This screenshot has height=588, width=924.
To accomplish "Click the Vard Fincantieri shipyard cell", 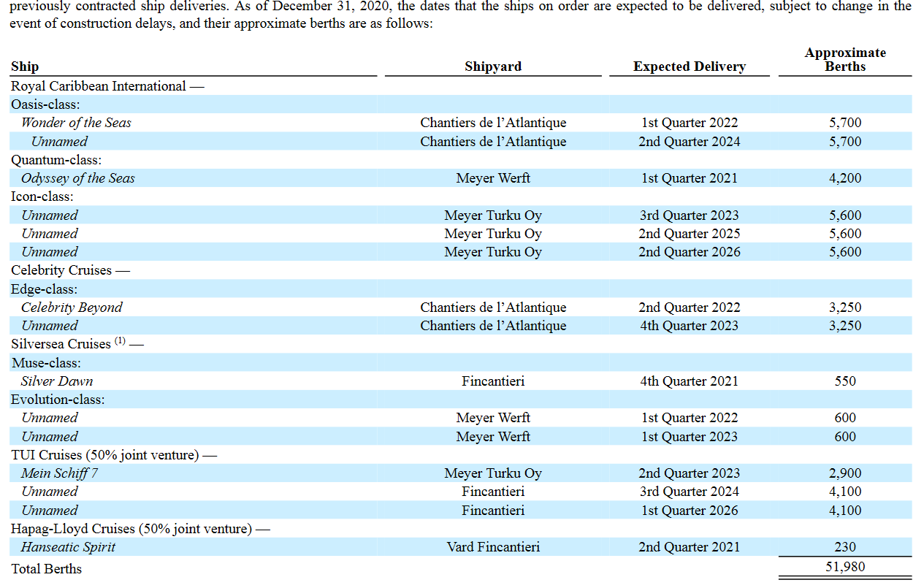I will [493, 547].
